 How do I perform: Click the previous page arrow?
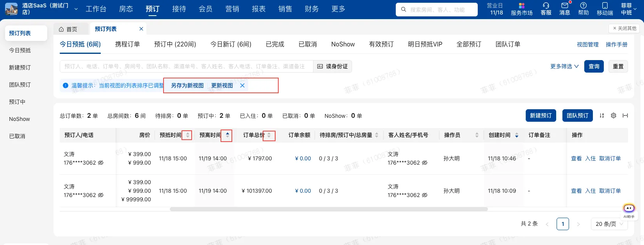tap(547, 224)
